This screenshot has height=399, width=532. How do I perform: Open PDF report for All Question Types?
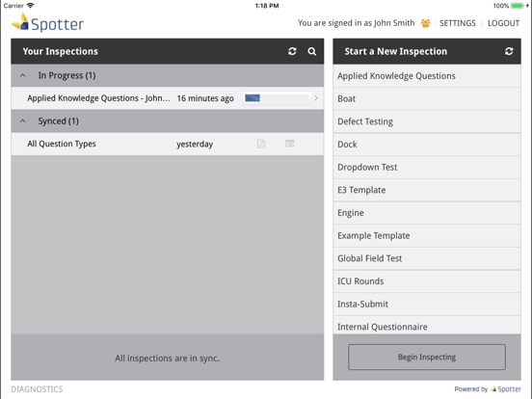(261, 144)
